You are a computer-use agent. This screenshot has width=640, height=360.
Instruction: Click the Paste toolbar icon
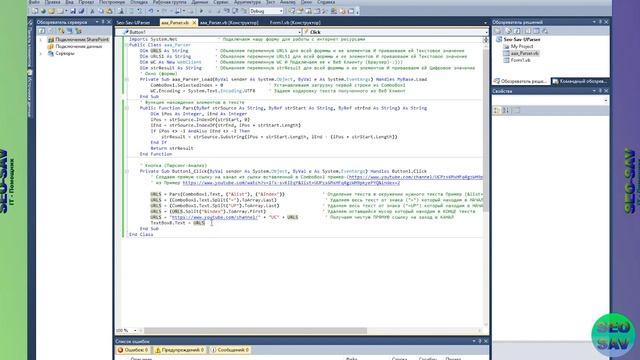click(x=109, y=11)
